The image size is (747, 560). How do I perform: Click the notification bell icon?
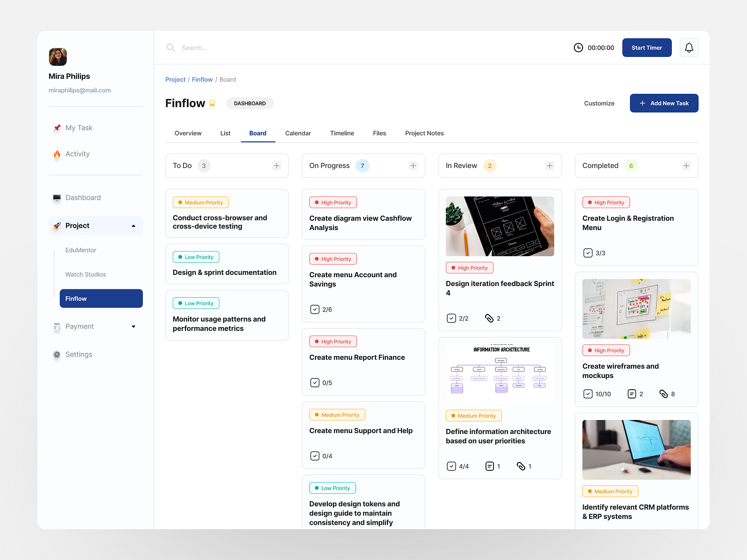pos(689,47)
